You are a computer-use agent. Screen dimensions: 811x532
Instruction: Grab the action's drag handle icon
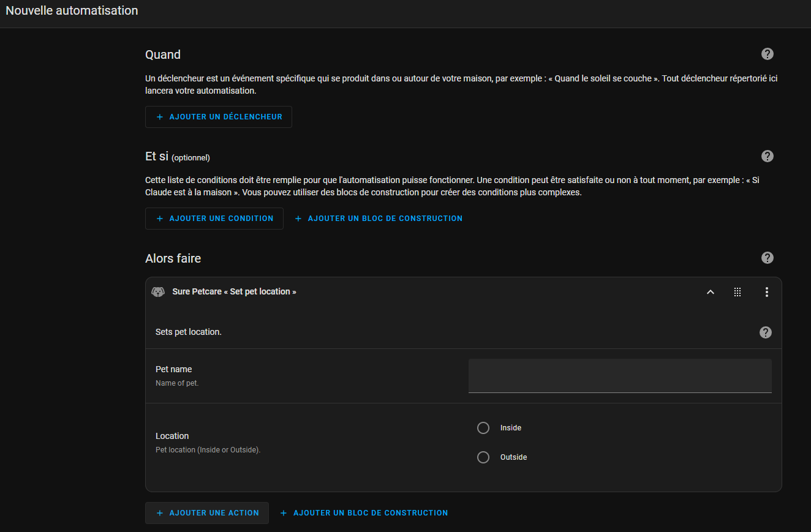click(737, 292)
